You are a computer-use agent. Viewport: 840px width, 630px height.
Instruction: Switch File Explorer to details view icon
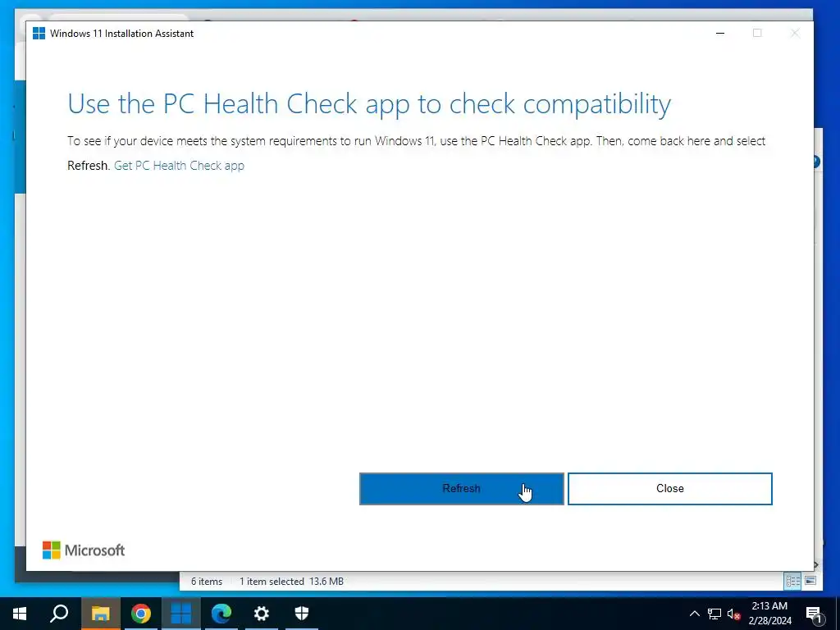(x=793, y=582)
